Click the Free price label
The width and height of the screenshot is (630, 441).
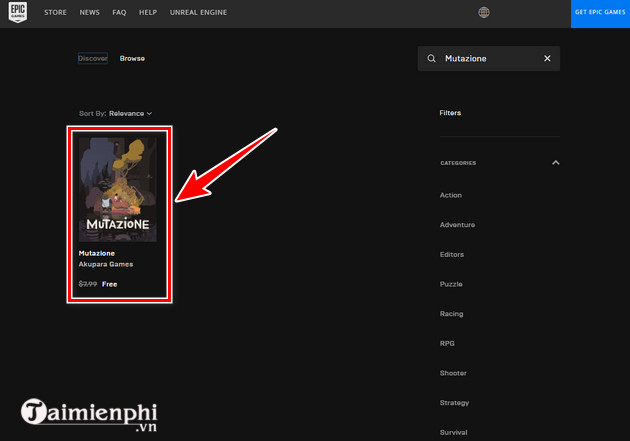(x=109, y=284)
